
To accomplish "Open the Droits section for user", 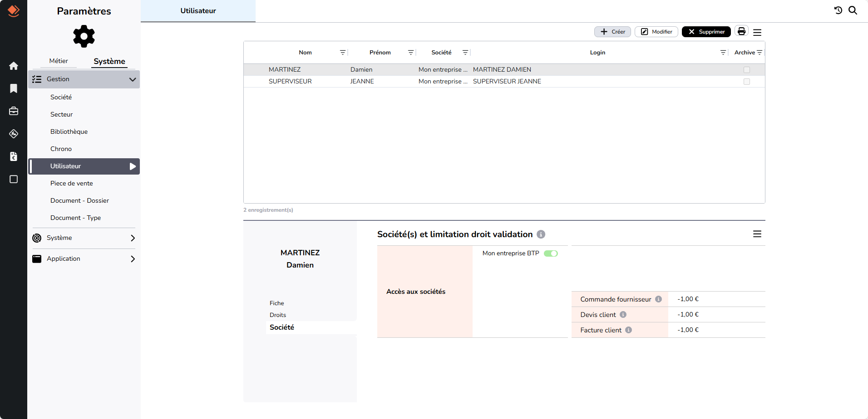I will [278, 315].
